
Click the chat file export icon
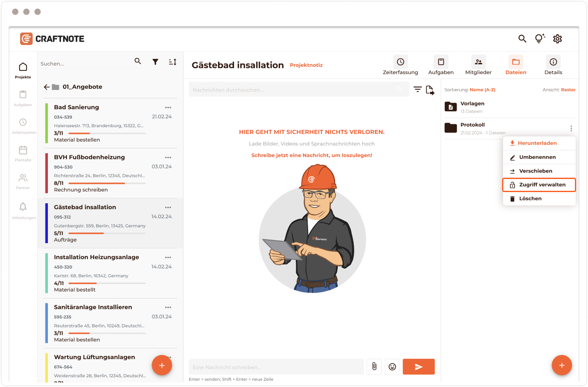point(430,90)
